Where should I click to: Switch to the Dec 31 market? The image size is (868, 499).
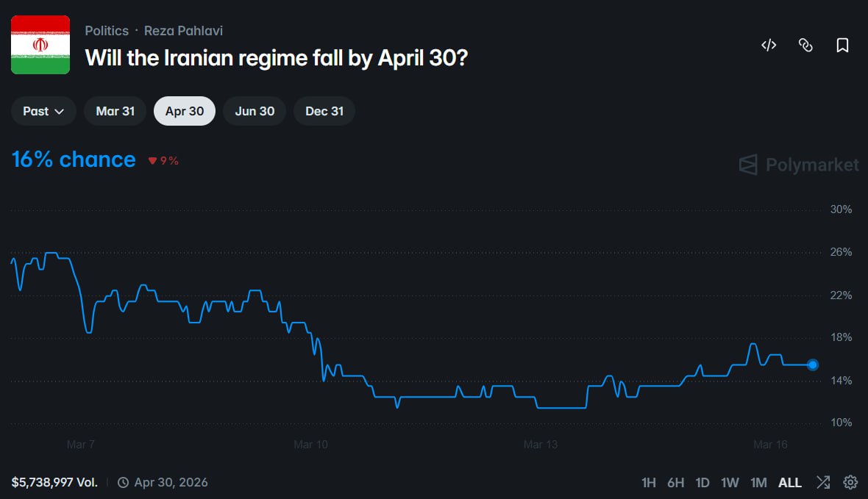(x=324, y=112)
